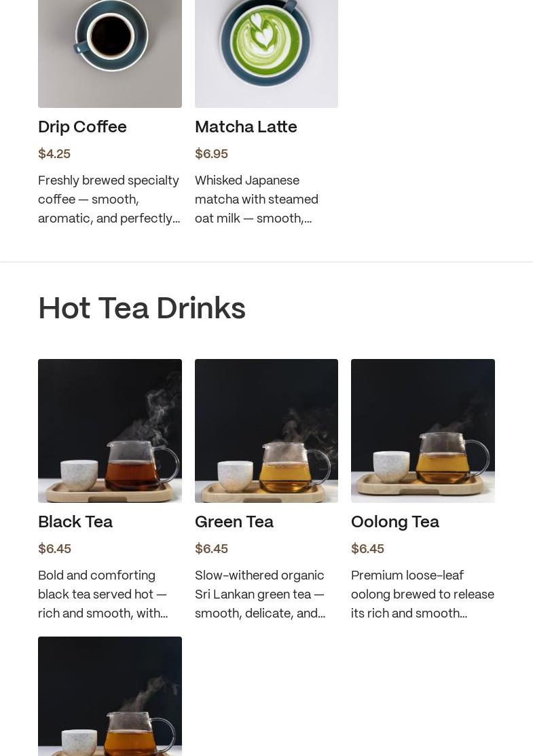
Task: Click the Whisked Japanese matcha description
Action: click(257, 199)
